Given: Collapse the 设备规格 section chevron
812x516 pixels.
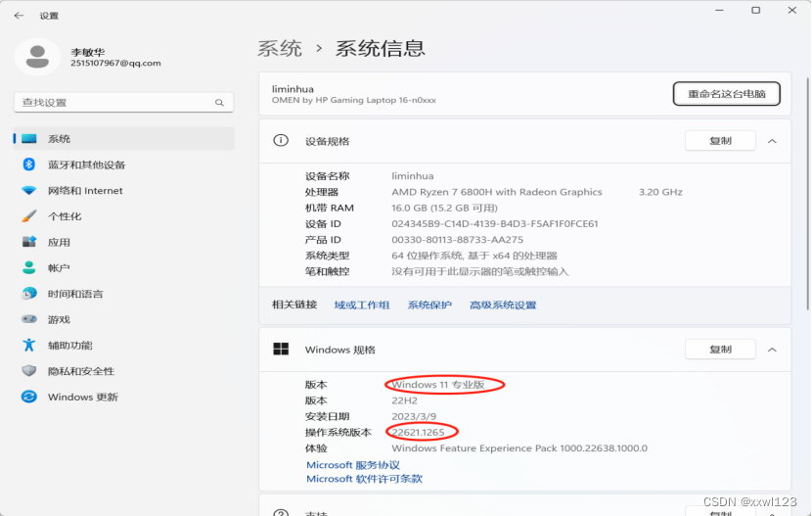Looking at the screenshot, I should tap(772, 141).
